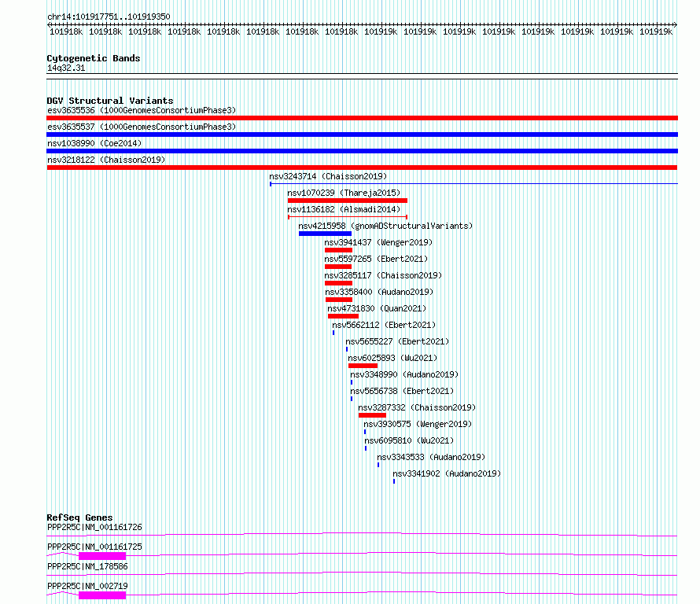The width and height of the screenshot is (700, 604).
Task: Open PPP2R5C|NM_001161726 transcript
Action: [94, 527]
